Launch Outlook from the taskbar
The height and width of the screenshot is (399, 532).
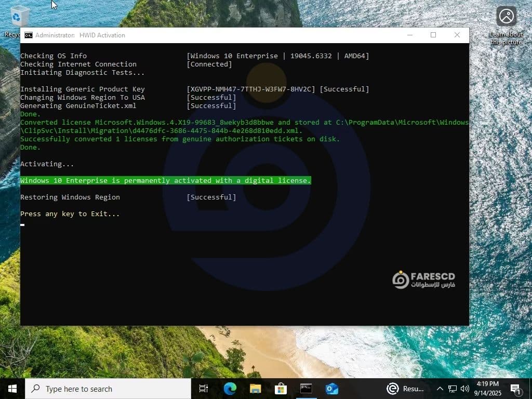click(331, 389)
